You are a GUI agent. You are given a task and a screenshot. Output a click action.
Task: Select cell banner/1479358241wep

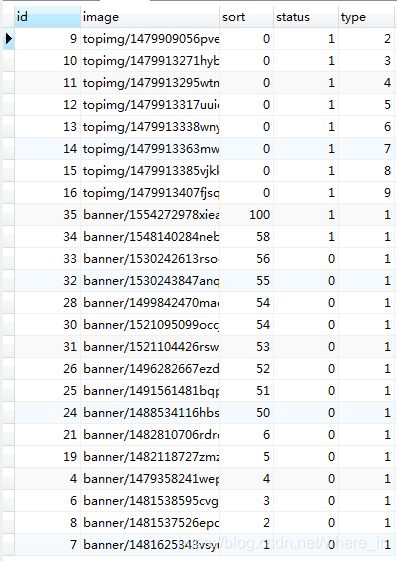point(150,479)
